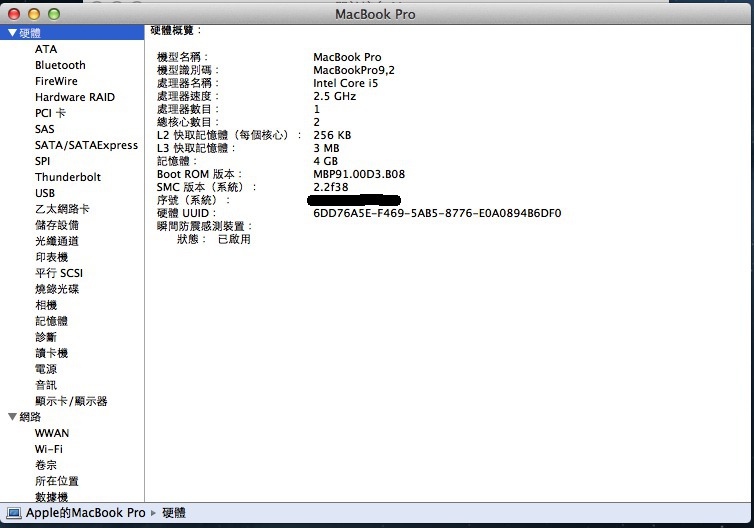Click the 4 GB memory value
This screenshot has width=754, height=528.
click(326, 161)
